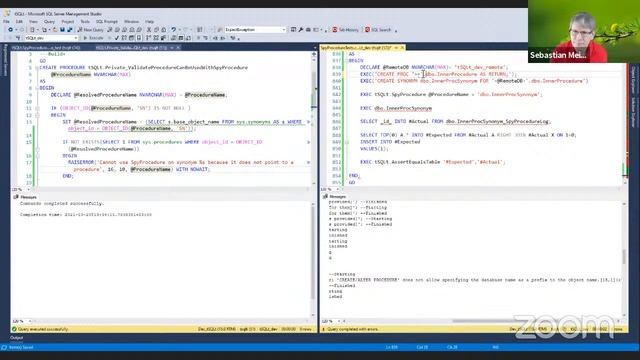Open the View menu

pos(33,22)
